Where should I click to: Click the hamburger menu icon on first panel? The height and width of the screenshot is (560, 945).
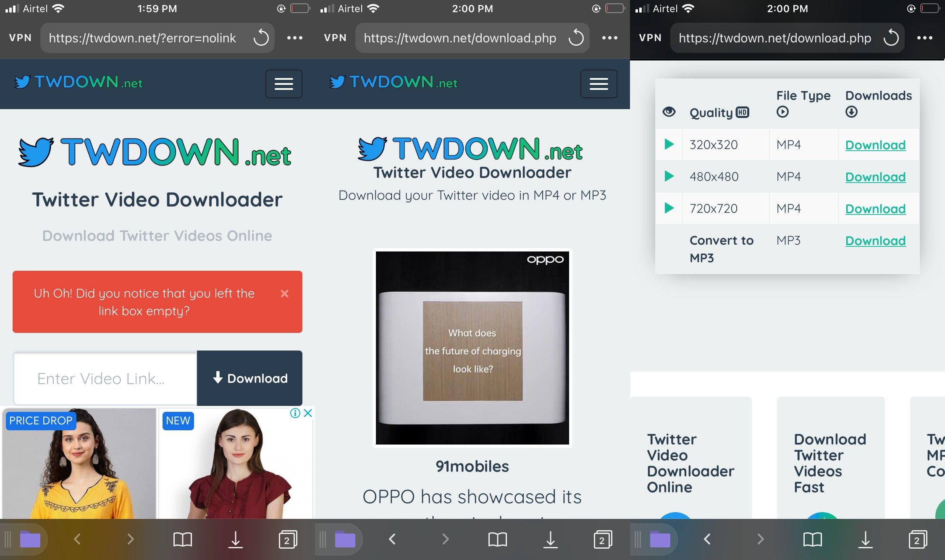(283, 83)
